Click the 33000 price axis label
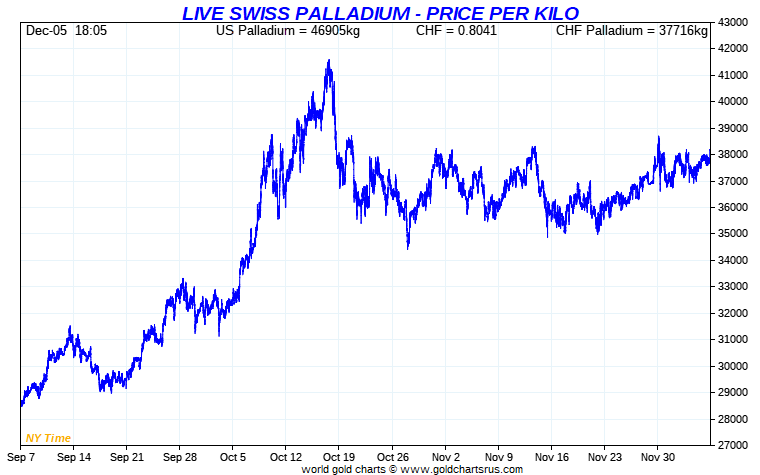This screenshot has height=475, width=760. tap(732, 286)
